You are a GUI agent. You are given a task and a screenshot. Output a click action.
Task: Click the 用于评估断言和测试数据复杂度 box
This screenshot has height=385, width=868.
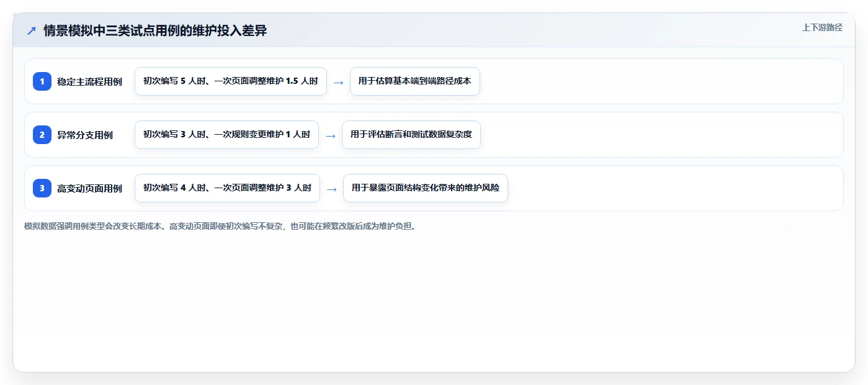coord(411,135)
